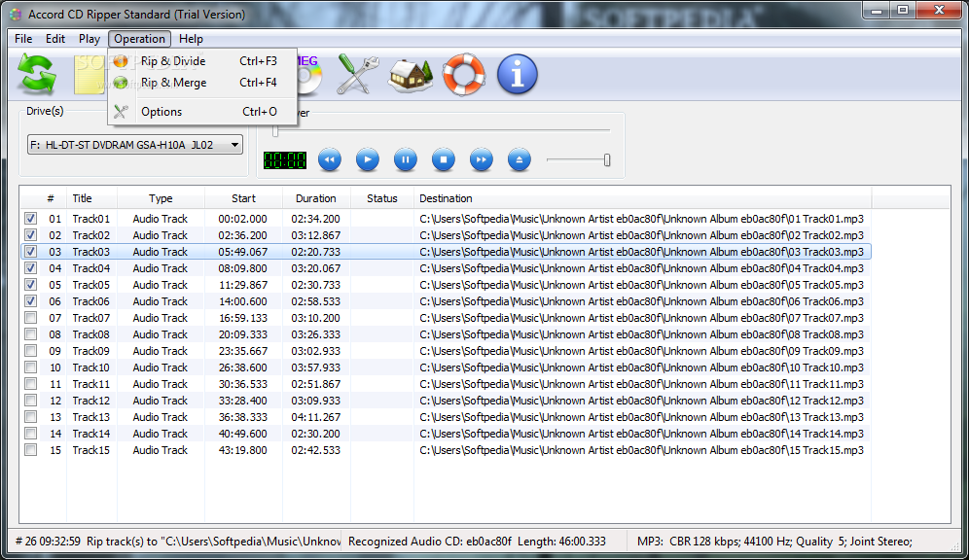The height and width of the screenshot is (560, 969).
Task: Click MP3 CBR 128 kbps status text
Action: pos(774,542)
